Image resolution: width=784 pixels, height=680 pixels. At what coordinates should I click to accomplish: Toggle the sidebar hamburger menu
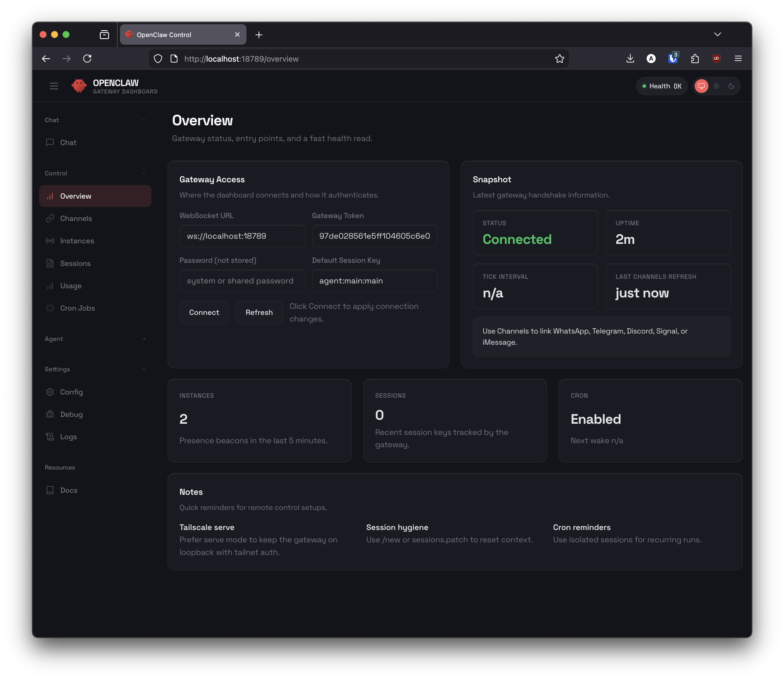click(x=54, y=86)
